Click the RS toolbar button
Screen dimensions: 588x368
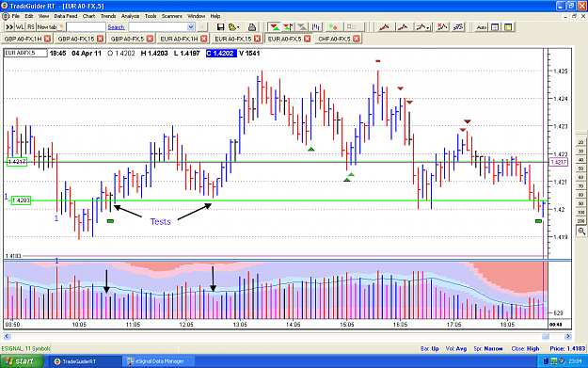pyautogui.click(x=31, y=27)
